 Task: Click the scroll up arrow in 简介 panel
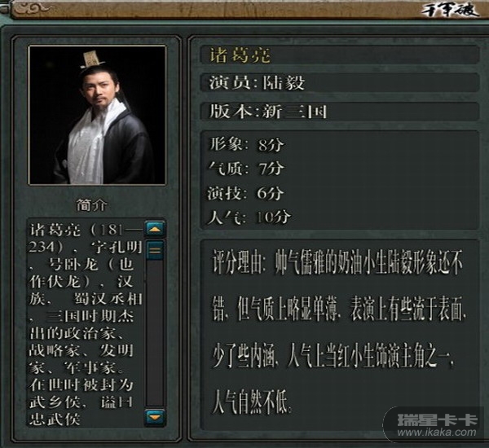(156, 230)
